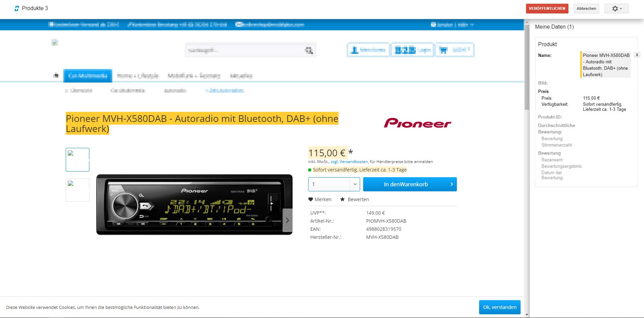Click the Meine Daten (1) heading
The width and height of the screenshot is (644, 318).
[x=554, y=27]
